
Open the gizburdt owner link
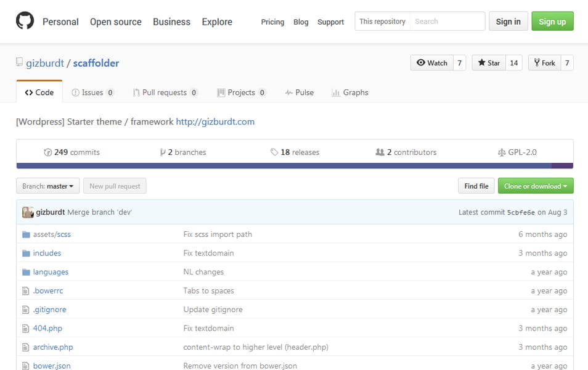click(x=45, y=63)
